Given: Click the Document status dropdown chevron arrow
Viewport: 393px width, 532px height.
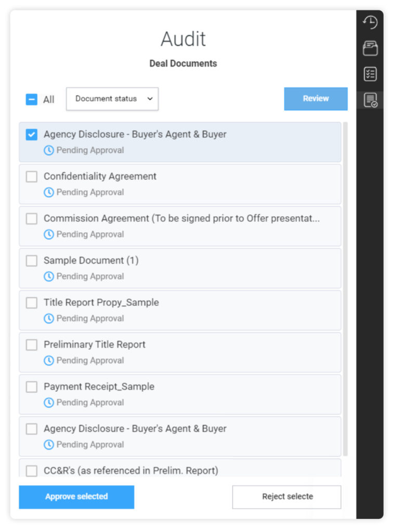Looking at the screenshot, I should [150, 99].
